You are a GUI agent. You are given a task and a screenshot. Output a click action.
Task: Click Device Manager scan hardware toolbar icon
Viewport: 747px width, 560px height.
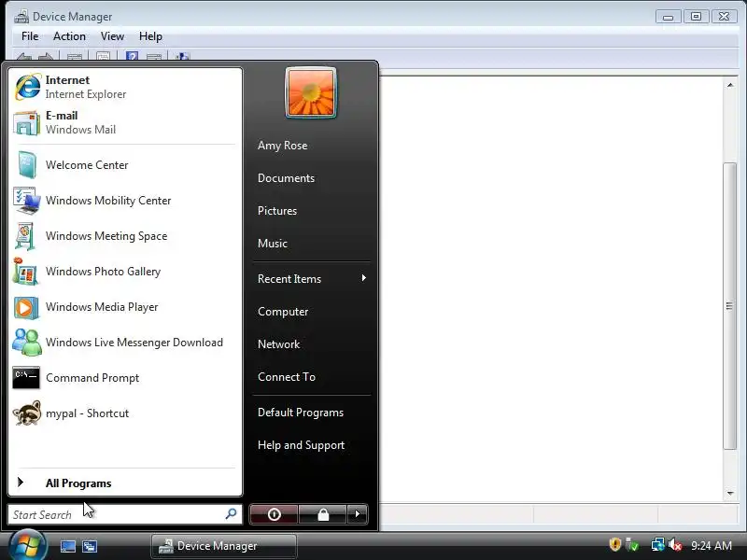[182, 57]
